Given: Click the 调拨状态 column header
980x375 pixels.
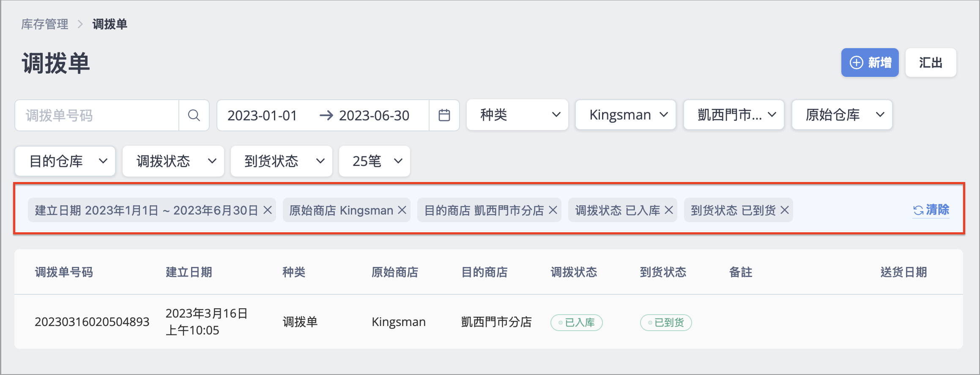Looking at the screenshot, I should [x=574, y=272].
